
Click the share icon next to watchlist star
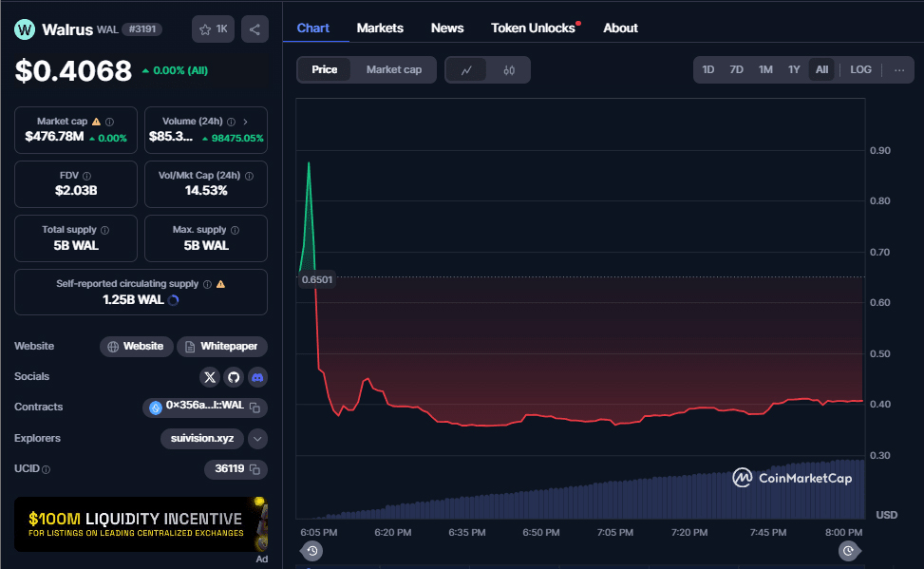tap(255, 29)
